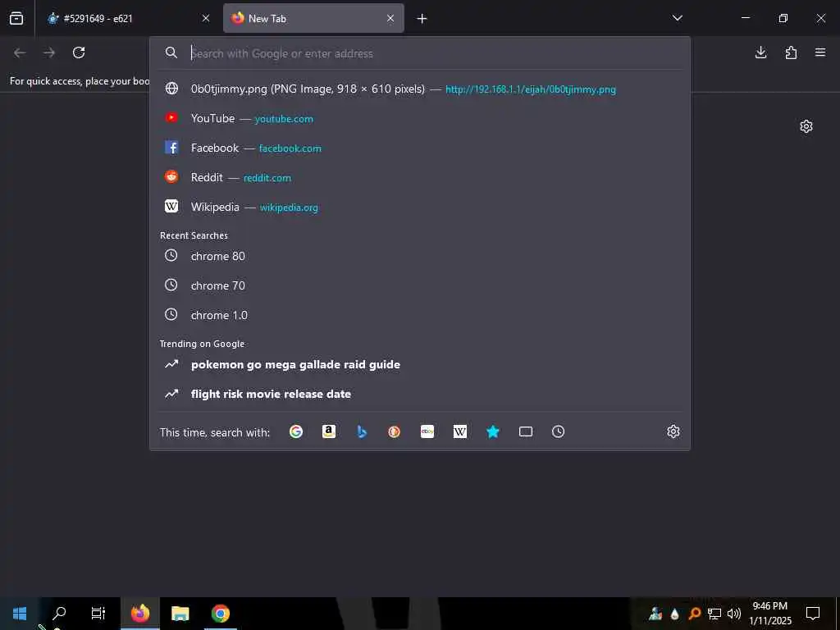Open a new tab with plus button
The width and height of the screenshot is (840, 630).
(422, 19)
